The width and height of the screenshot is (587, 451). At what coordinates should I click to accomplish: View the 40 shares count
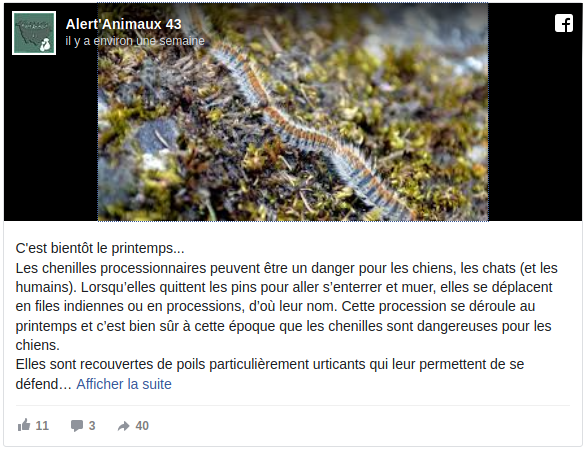142,426
